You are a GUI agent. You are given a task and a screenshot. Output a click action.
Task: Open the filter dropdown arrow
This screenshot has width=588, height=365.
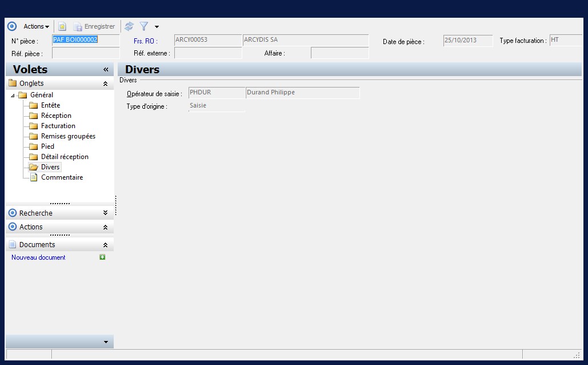157,27
